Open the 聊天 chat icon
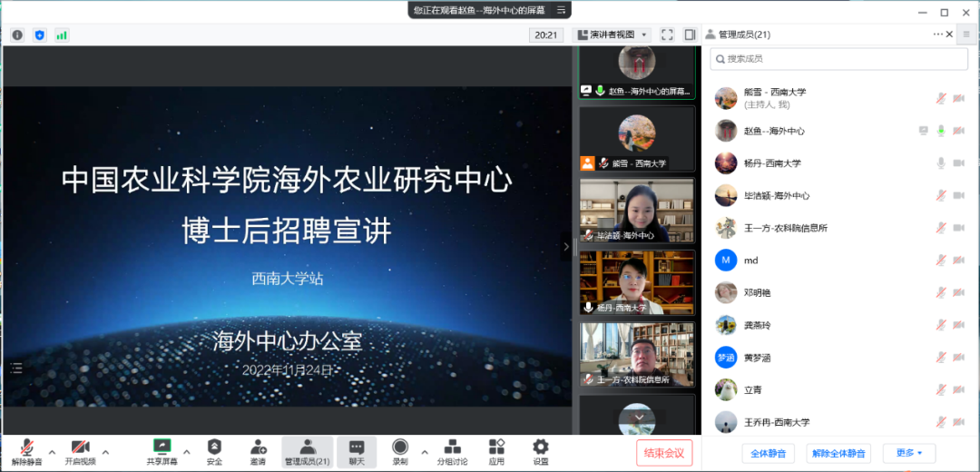This screenshot has width=980, height=472. coord(357,447)
